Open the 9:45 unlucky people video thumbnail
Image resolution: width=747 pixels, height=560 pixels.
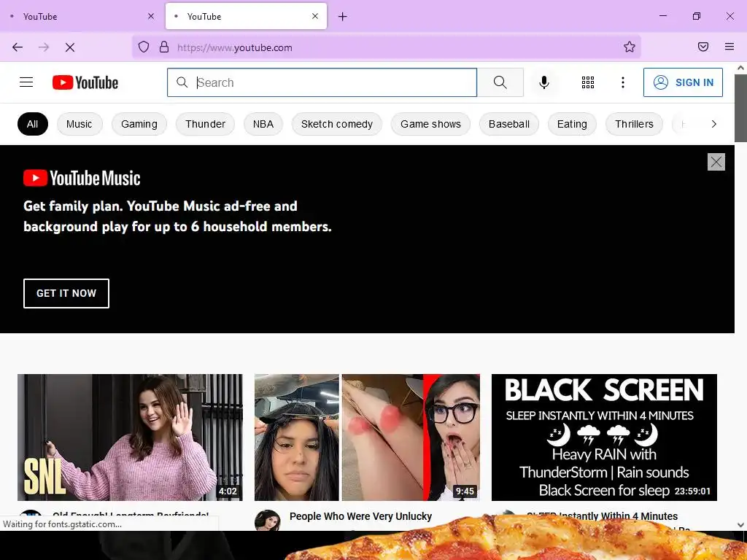[x=367, y=437]
